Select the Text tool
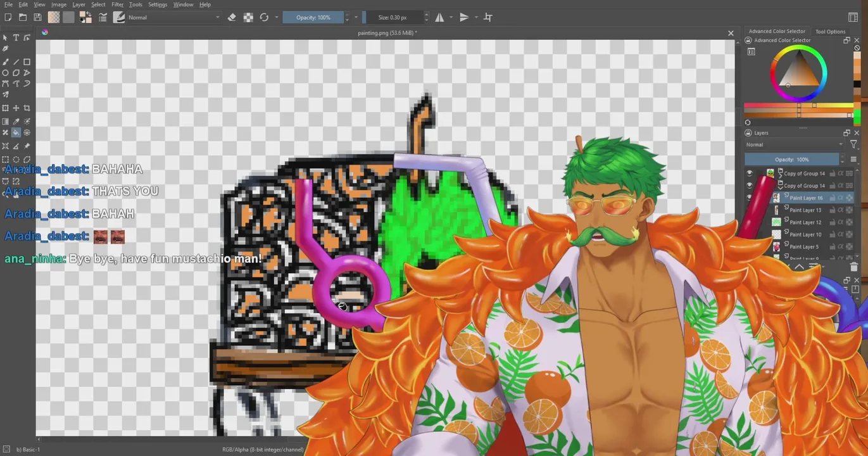This screenshot has height=456, width=868. click(16, 38)
